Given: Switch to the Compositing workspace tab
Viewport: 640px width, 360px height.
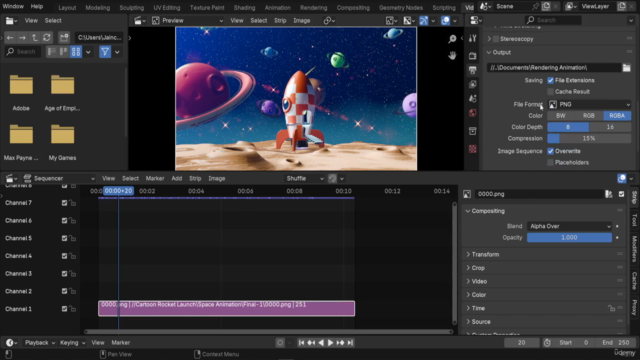Looking at the screenshot, I should (x=353, y=7).
